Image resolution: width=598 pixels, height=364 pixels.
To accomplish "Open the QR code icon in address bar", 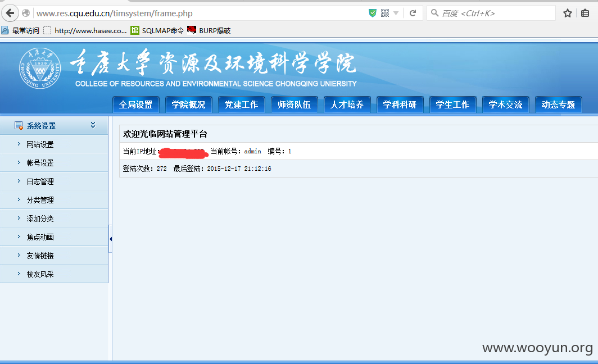I will [385, 13].
